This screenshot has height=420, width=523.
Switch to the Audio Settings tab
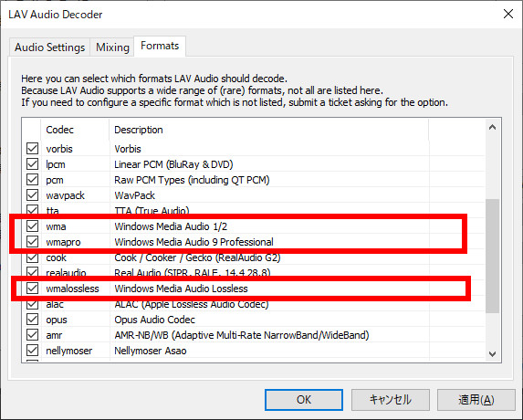point(49,47)
